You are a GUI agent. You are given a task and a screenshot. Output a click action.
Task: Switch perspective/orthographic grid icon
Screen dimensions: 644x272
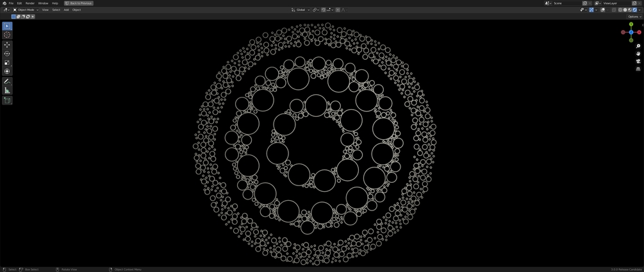[638, 69]
